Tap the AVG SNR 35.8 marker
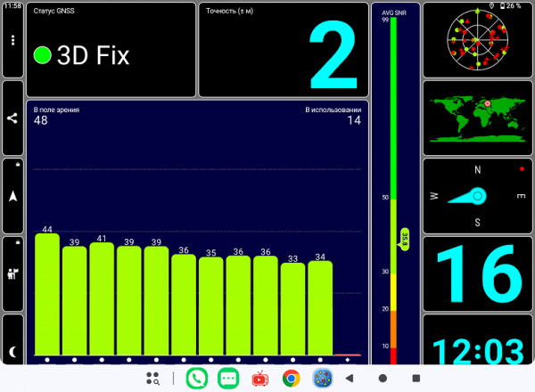 click(x=404, y=240)
